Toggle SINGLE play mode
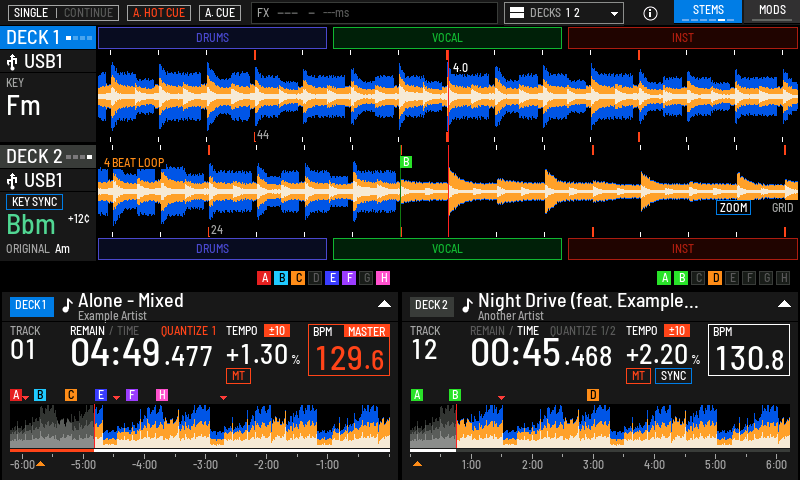This screenshot has width=800, height=480. (31, 13)
